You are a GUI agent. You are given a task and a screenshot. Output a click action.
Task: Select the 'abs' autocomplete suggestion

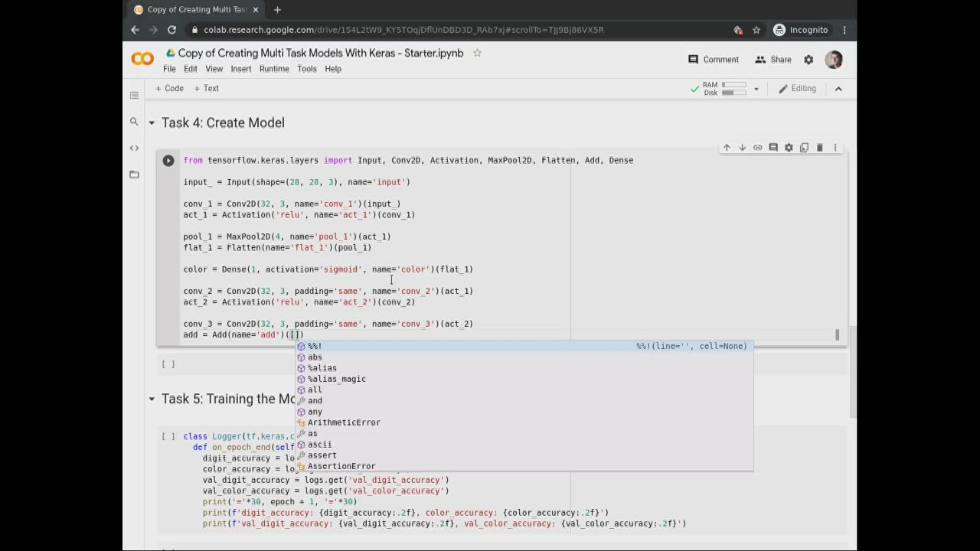tap(524, 357)
